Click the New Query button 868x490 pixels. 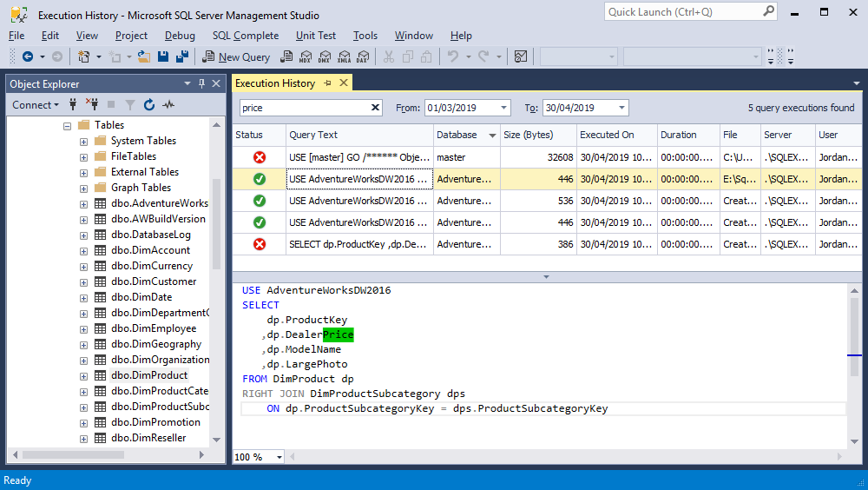(x=236, y=56)
